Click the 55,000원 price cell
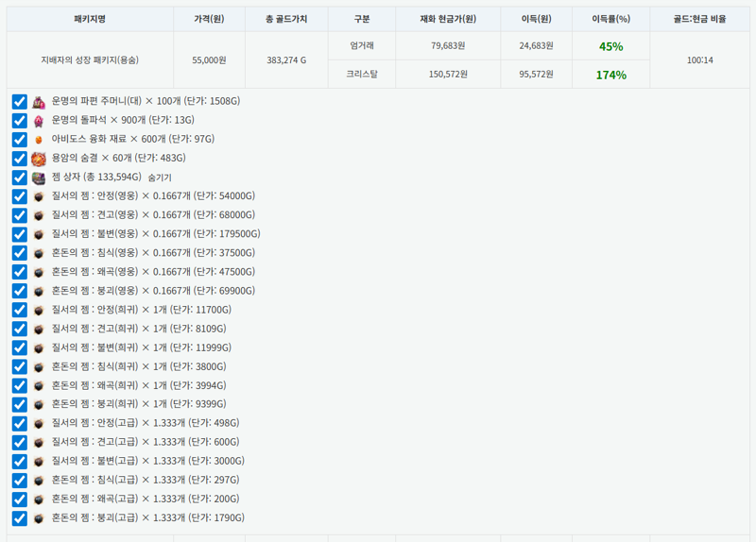756x542 pixels. pyautogui.click(x=209, y=60)
